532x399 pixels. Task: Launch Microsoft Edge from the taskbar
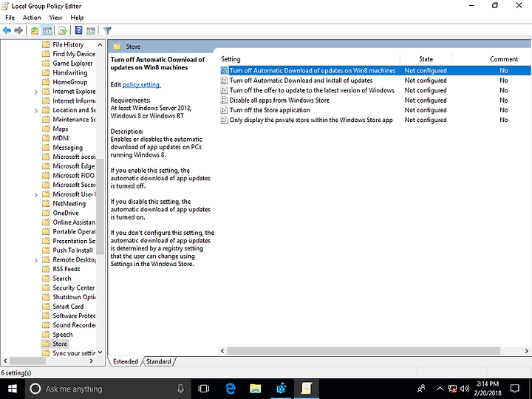(231, 389)
